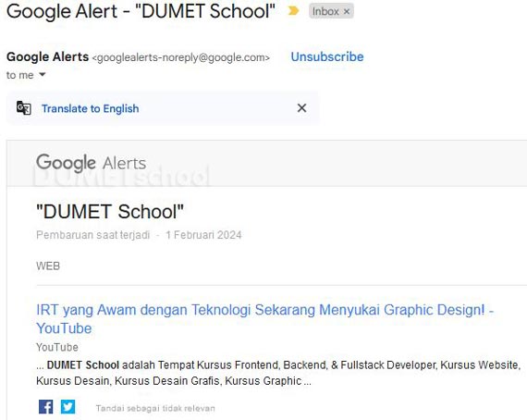527x420 pixels.
Task: Click the translate icon in the banner
Action: click(24, 108)
